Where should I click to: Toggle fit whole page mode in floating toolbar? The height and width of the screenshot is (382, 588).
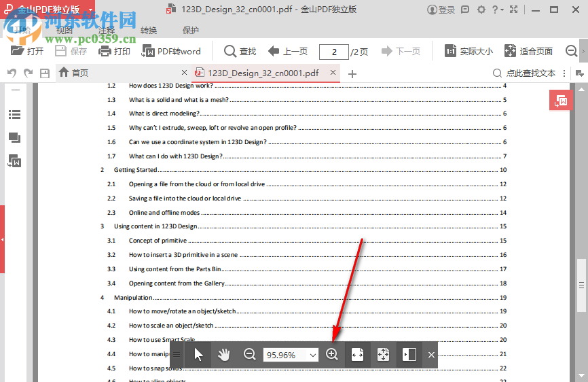pyautogui.click(x=383, y=355)
